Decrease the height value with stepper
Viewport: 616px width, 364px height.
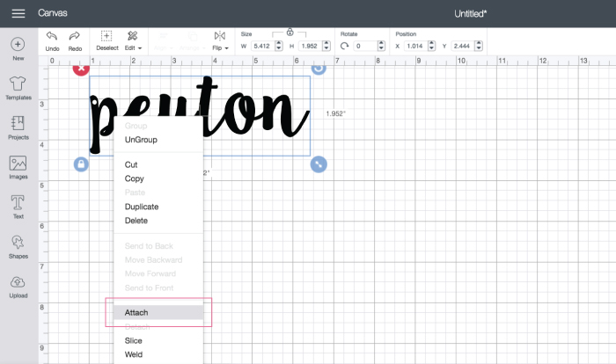(326, 48)
